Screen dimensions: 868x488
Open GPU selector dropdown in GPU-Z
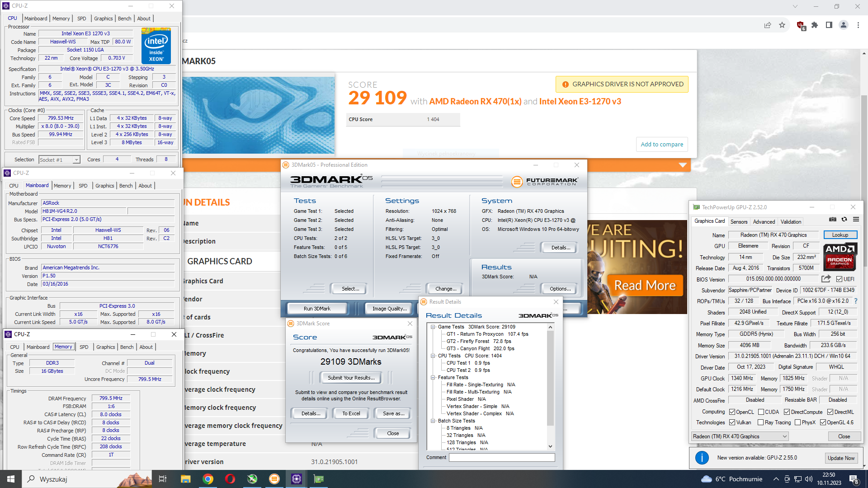[740, 436]
